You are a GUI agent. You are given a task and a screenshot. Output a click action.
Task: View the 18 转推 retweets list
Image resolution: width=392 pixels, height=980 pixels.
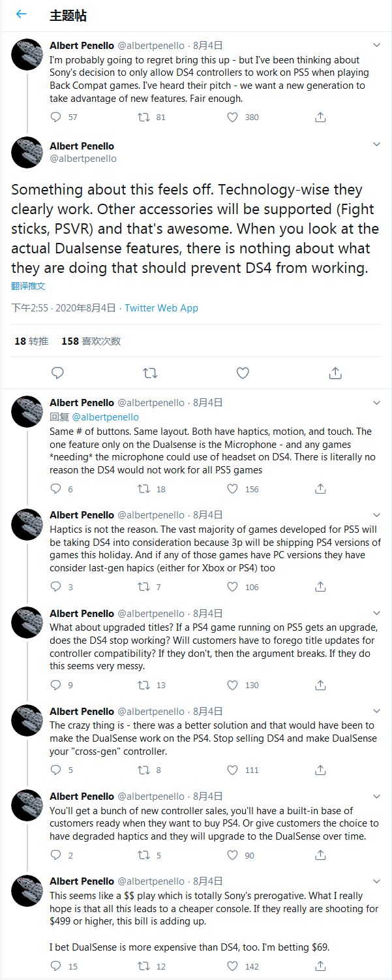coord(31,341)
